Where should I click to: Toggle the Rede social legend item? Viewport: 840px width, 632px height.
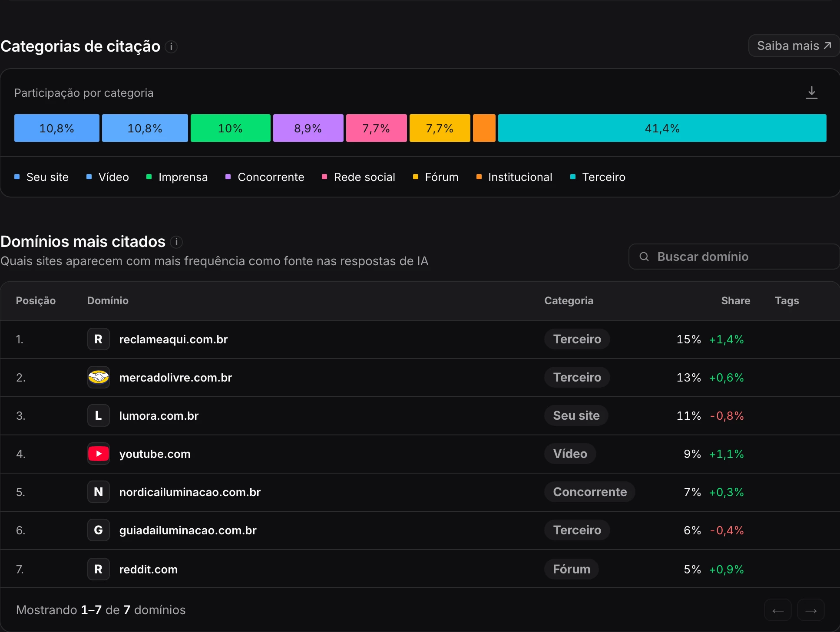click(x=359, y=177)
